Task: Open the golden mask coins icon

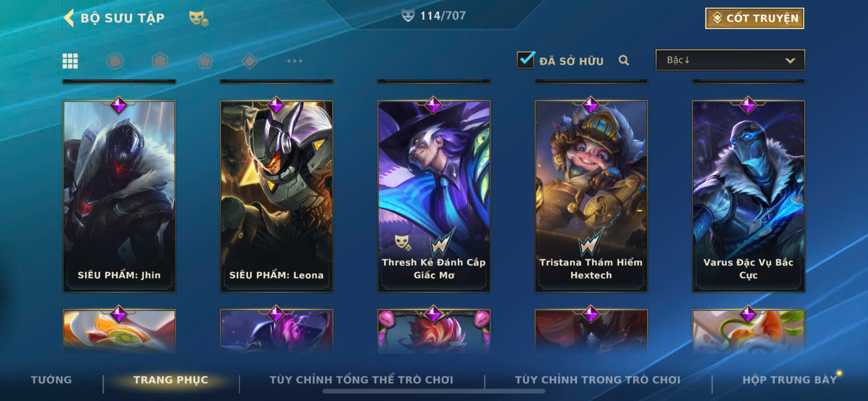Action: click(x=199, y=18)
